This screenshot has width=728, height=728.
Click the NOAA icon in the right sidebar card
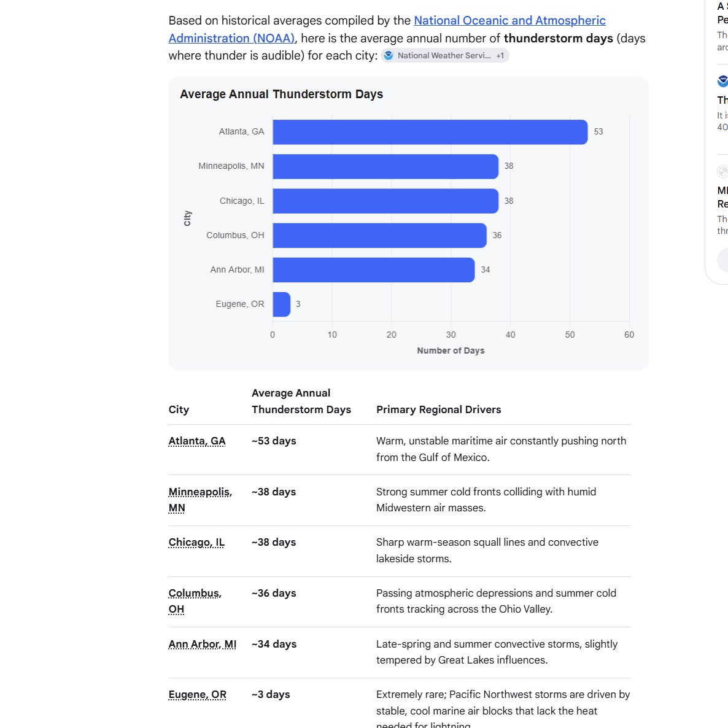(x=723, y=81)
